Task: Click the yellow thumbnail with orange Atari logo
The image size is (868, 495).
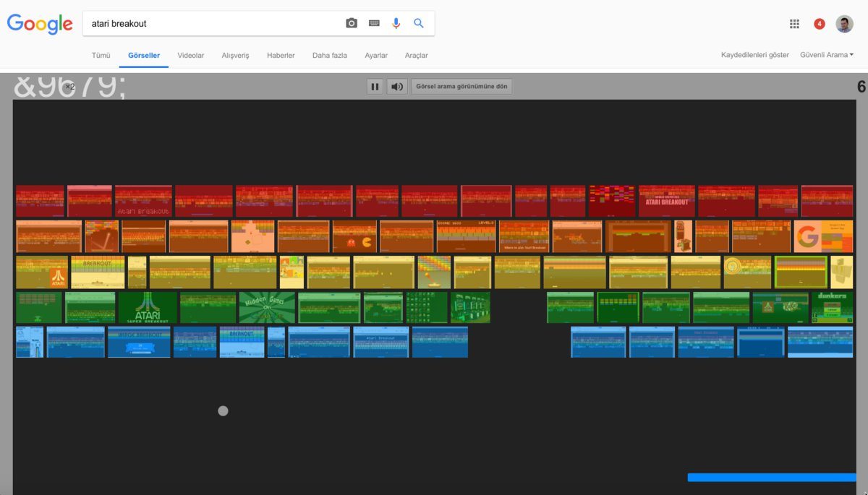Action: pyautogui.click(x=42, y=272)
